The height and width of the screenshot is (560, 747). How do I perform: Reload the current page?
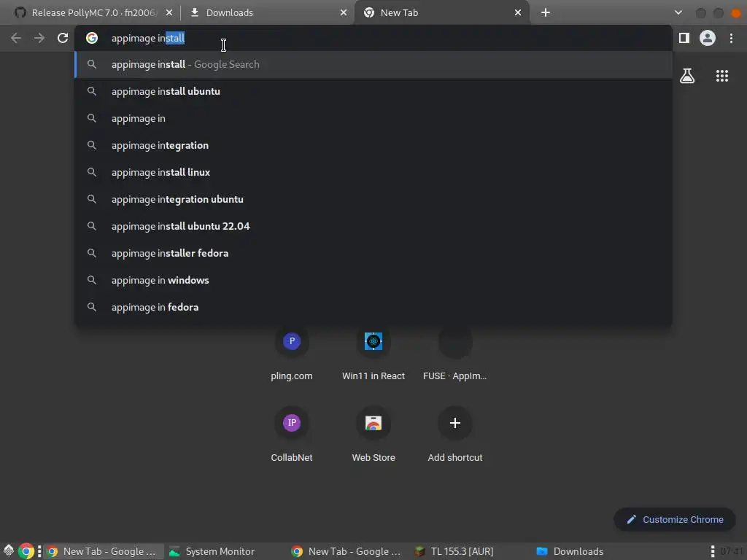click(x=63, y=38)
